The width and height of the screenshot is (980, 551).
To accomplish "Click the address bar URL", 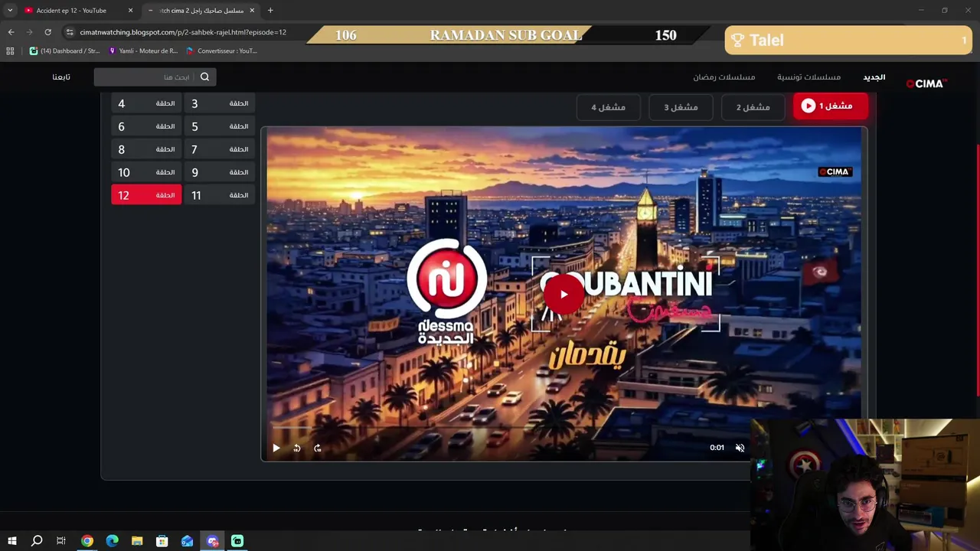I will [x=183, y=32].
